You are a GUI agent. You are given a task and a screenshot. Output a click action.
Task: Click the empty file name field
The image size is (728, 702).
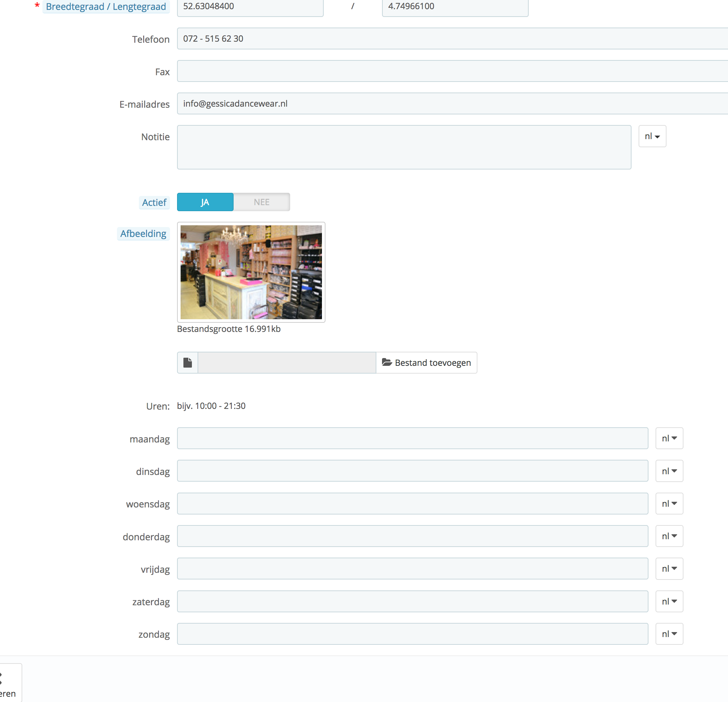(286, 362)
